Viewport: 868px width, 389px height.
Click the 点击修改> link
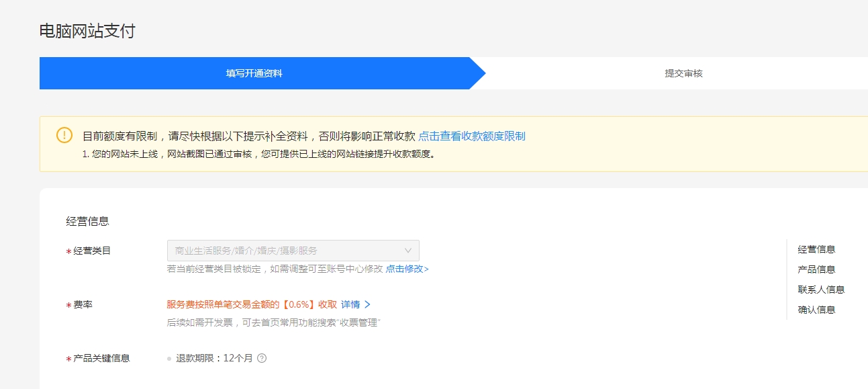(407, 269)
